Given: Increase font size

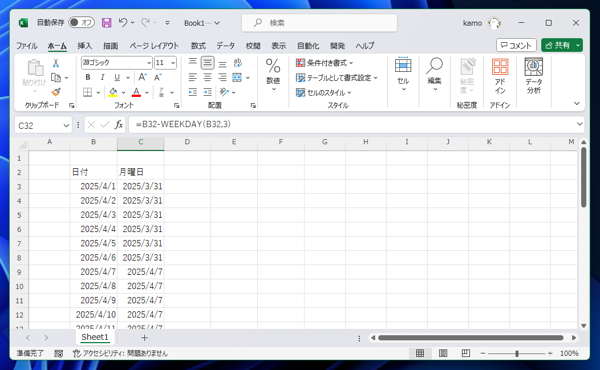Looking at the screenshot, I should [142, 78].
